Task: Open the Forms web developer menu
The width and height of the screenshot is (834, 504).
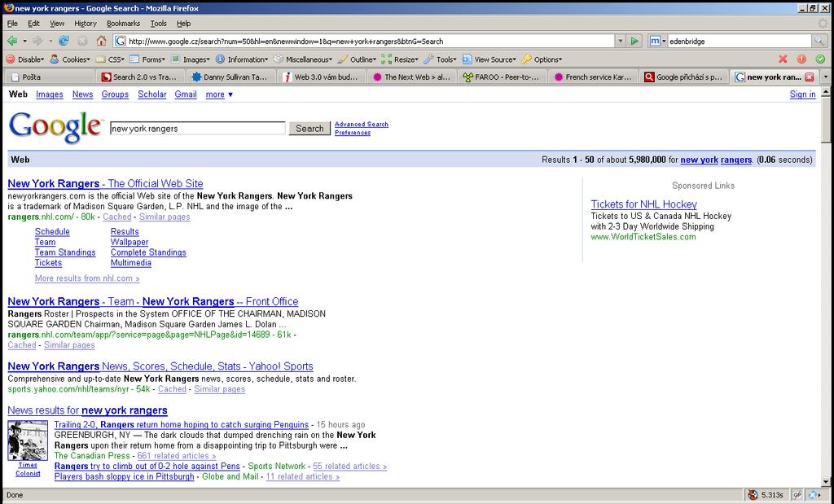Action: [147, 59]
